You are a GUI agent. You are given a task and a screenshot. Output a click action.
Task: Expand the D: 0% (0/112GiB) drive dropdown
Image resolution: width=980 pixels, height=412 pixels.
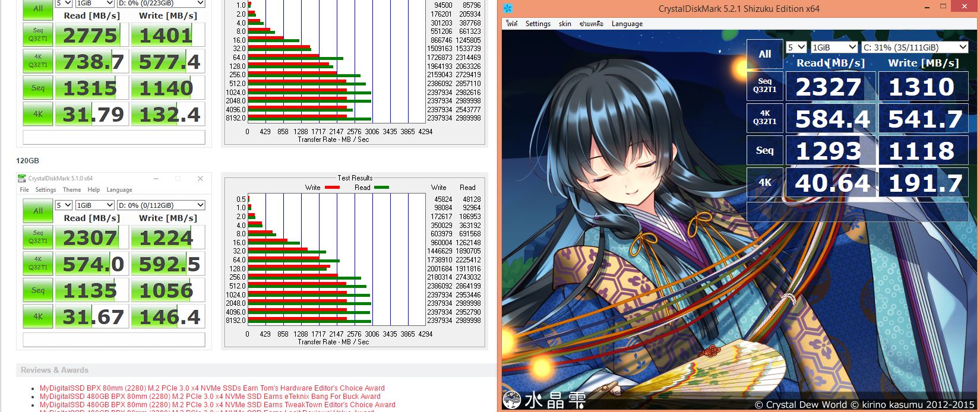tap(160, 205)
